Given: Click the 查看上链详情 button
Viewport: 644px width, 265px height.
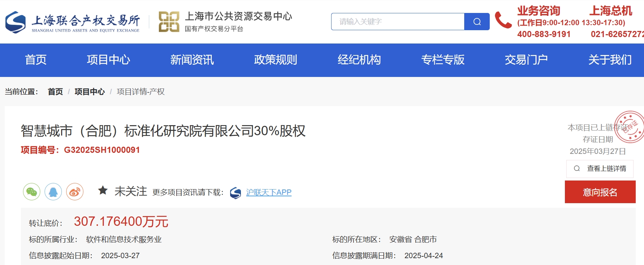Looking at the screenshot, I should click(600, 169).
